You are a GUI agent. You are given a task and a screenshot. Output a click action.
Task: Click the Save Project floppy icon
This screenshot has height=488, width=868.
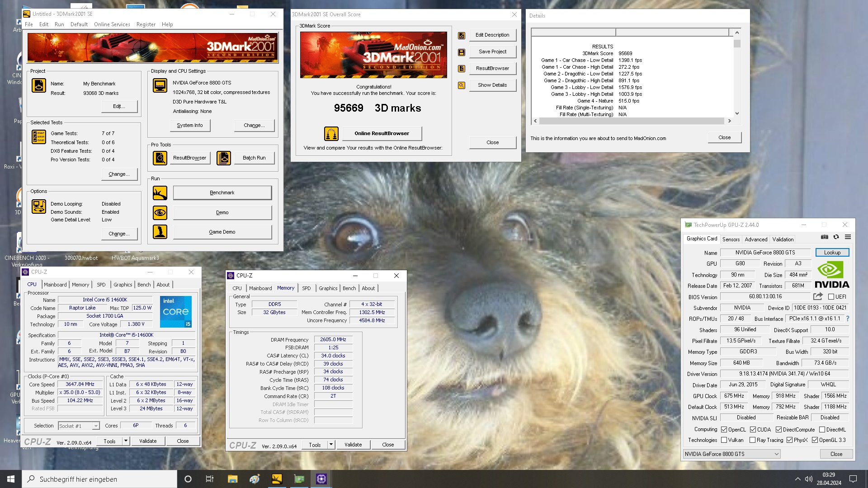(462, 52)
